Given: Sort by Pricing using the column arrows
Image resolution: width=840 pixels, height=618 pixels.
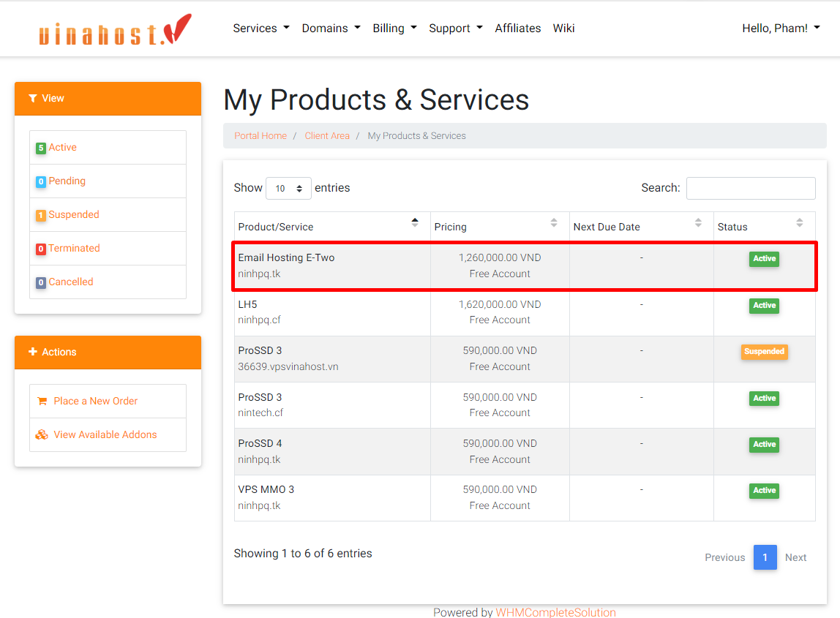Looking at the screenshot, I should [554, 223].
